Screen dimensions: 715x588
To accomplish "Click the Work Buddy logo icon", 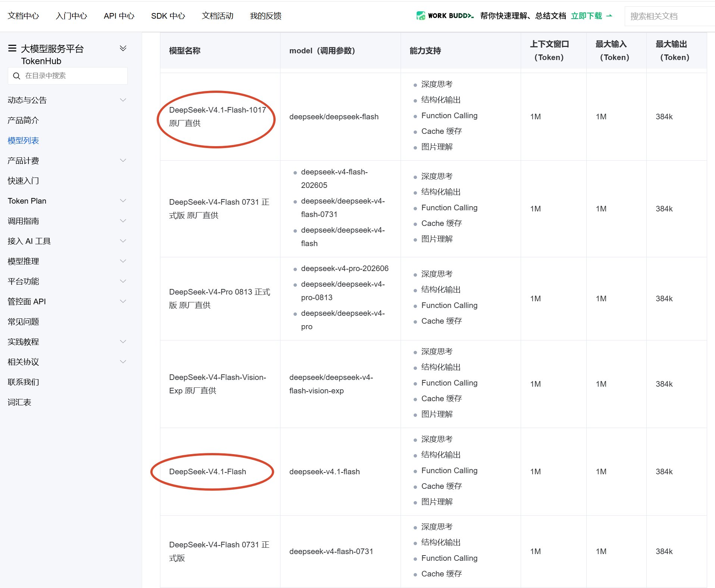I will click(420, 16).
